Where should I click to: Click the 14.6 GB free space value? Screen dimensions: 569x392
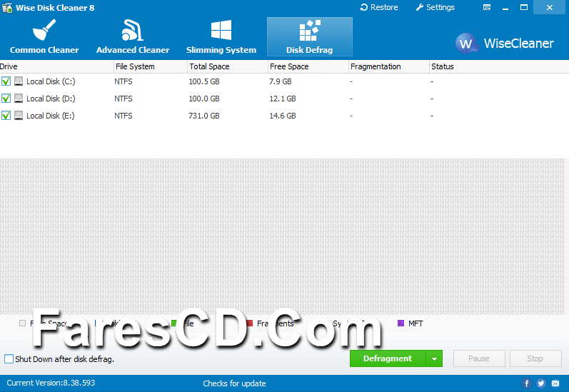[282, 116]
